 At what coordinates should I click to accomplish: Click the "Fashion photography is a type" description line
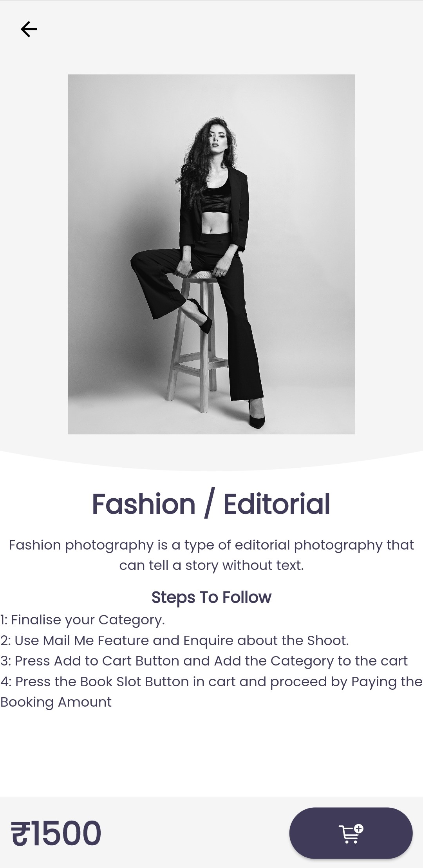point(211,545)
